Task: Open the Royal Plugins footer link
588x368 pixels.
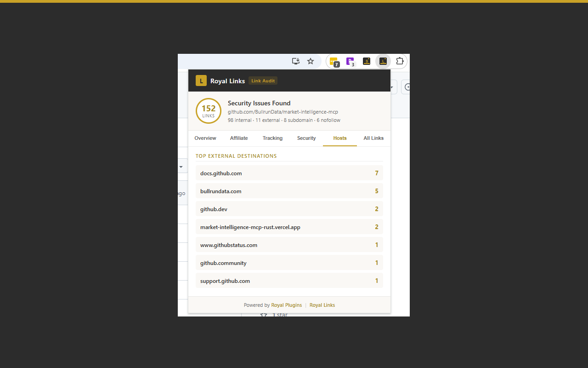Action: tap(286, 305)
